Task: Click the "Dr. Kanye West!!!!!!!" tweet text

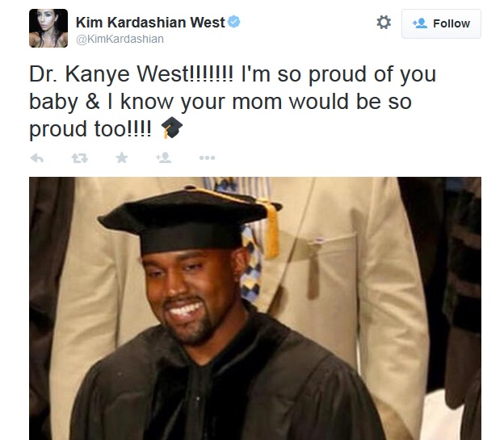Action: point(131,74)
